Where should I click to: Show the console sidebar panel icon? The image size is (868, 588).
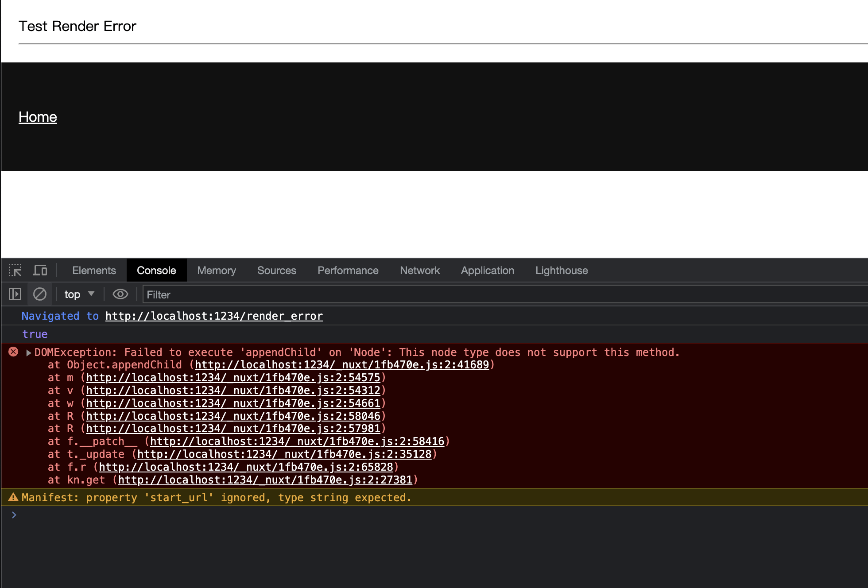point(15,294)
